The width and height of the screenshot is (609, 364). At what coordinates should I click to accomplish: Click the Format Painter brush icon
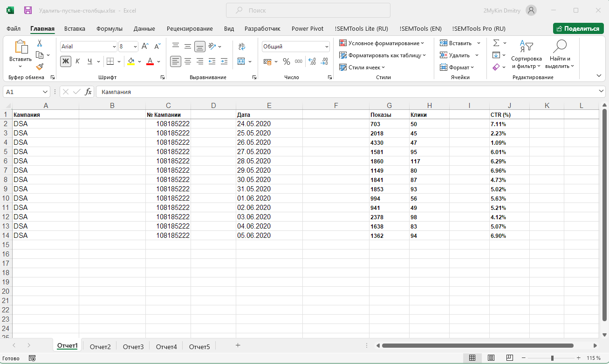[x=40, y=67]
